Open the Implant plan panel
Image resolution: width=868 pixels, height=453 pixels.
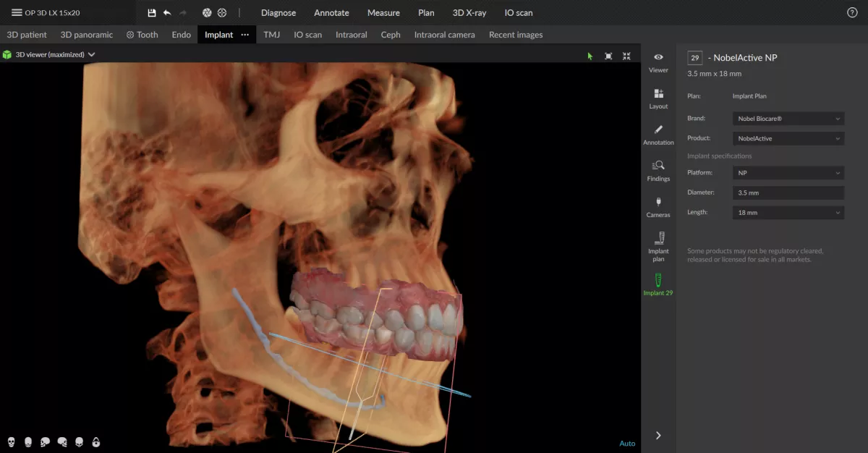pyautogui.click(x=658, y=246)
